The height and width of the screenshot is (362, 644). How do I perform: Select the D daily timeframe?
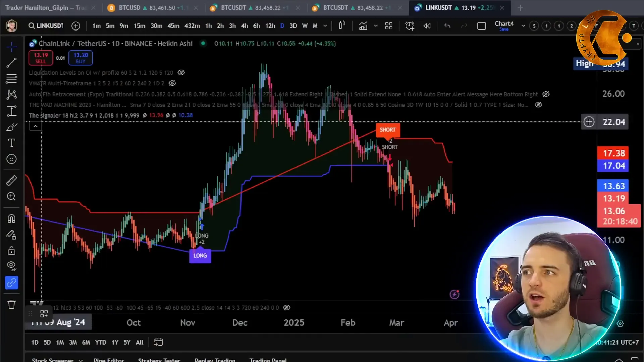[x=282, y=26]
